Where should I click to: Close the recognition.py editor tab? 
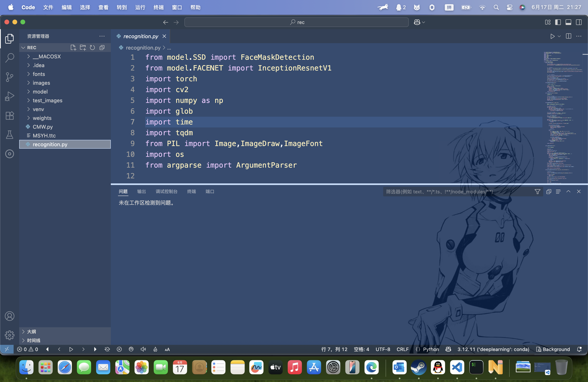click(164, 36)
